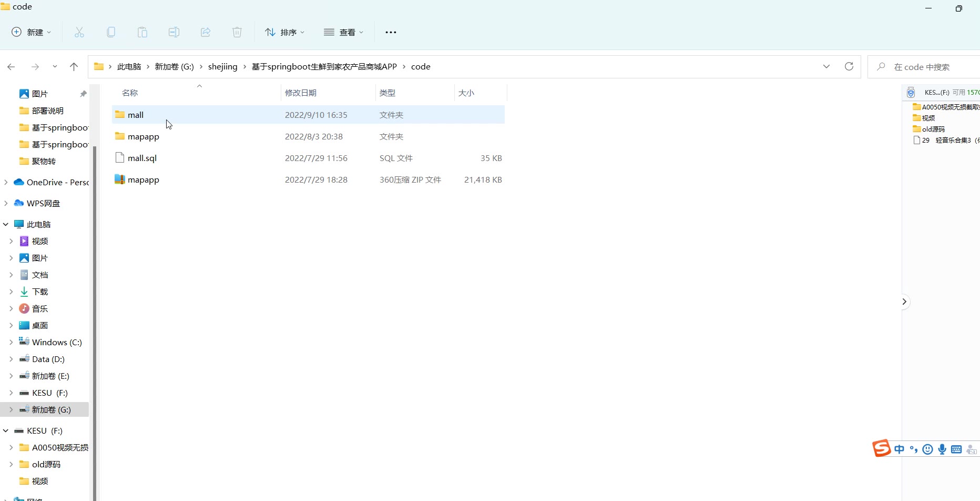Screen dimensions: 980x501
Task: Open the address bar history dropdown
Action: [826, 66]
